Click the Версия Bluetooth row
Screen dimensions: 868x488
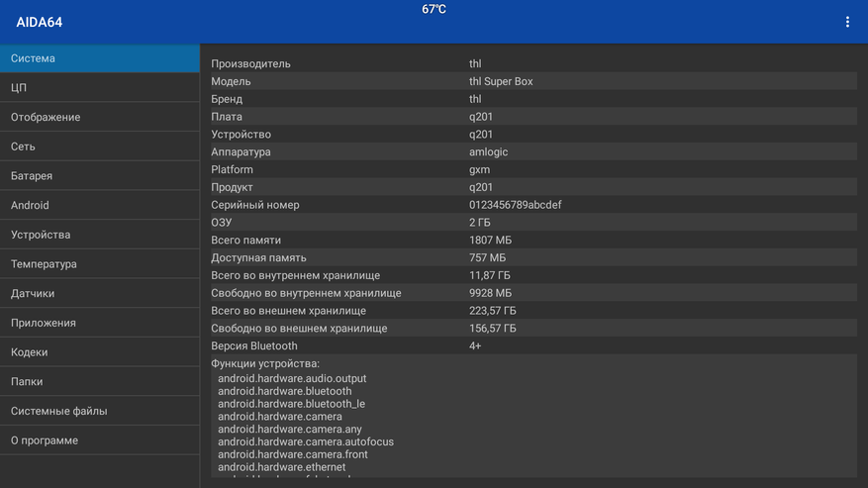[x=533, y=345]
